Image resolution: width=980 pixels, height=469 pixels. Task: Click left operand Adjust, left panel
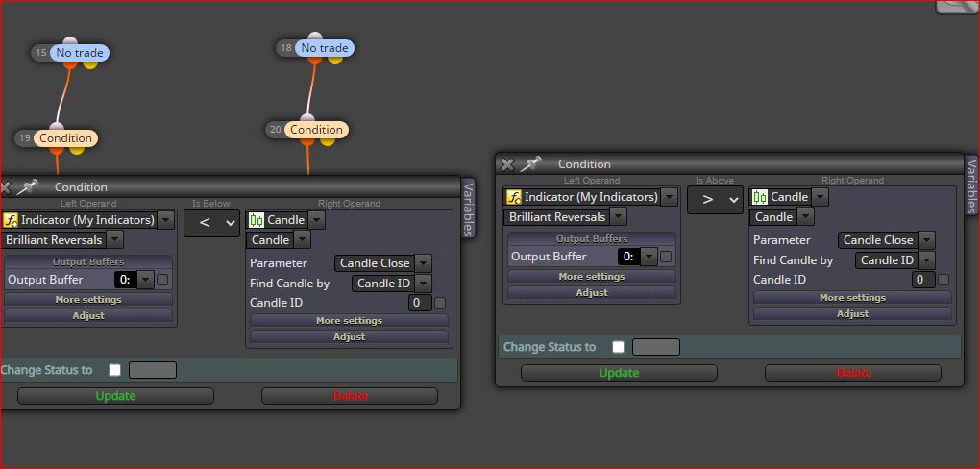[x=88, y=316]
